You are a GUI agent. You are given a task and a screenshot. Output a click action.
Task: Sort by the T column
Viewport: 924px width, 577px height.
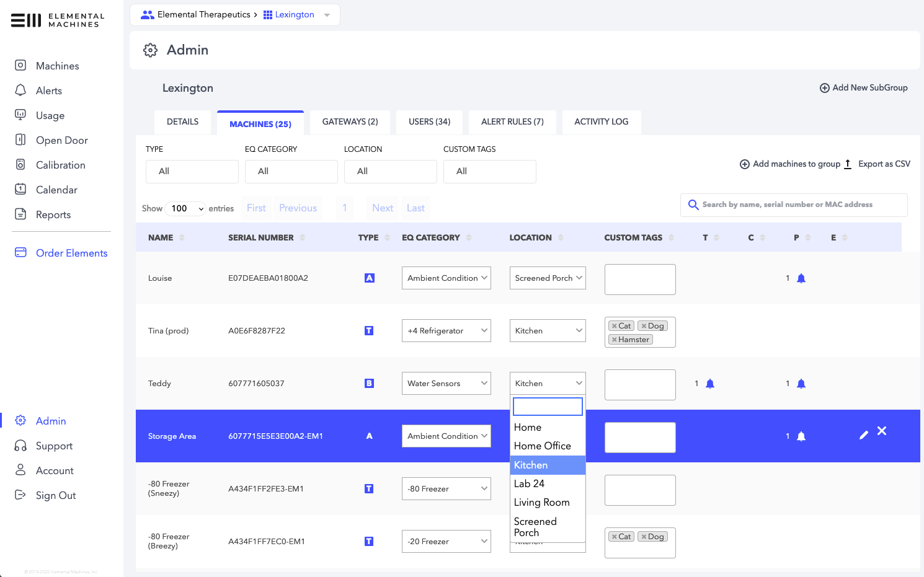click(711, 237)
